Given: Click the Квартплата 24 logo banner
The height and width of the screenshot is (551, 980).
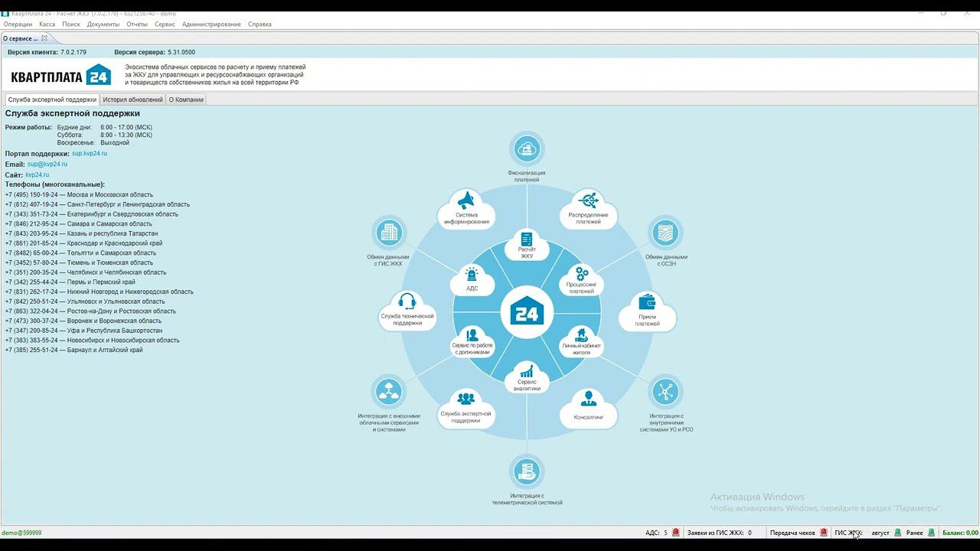Looking at the screenshot, I should coord(61,75).
